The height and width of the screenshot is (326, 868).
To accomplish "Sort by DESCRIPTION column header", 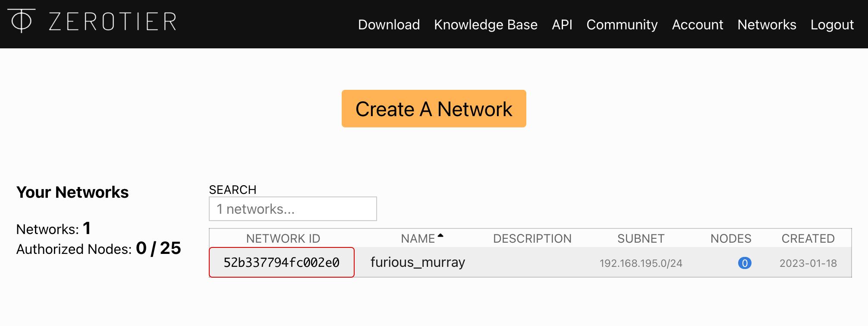I will (x=532, y=238).
